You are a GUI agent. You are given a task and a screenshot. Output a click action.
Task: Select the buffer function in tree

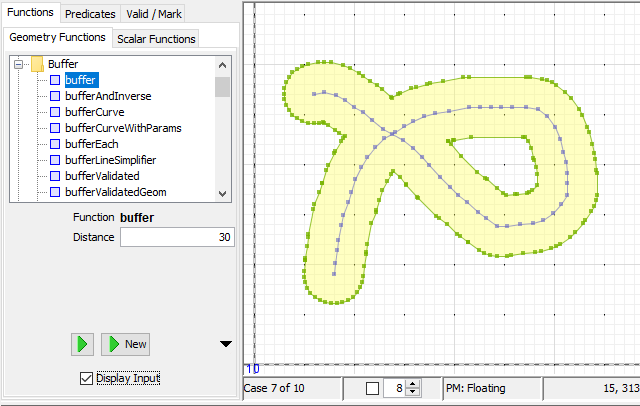pyautogui.click(x=80, y=80)
